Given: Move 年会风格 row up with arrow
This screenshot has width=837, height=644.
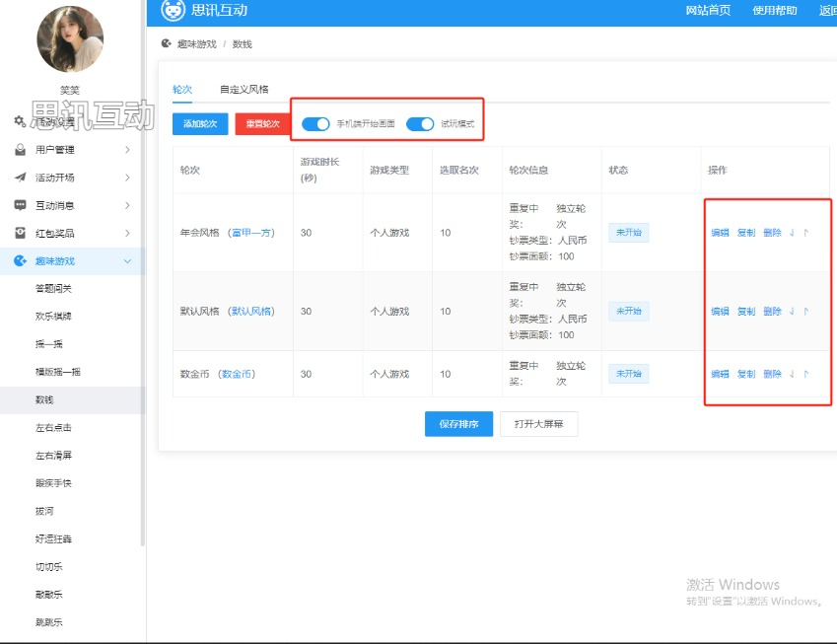Looking at the screenshot, I should pos(806,233).
